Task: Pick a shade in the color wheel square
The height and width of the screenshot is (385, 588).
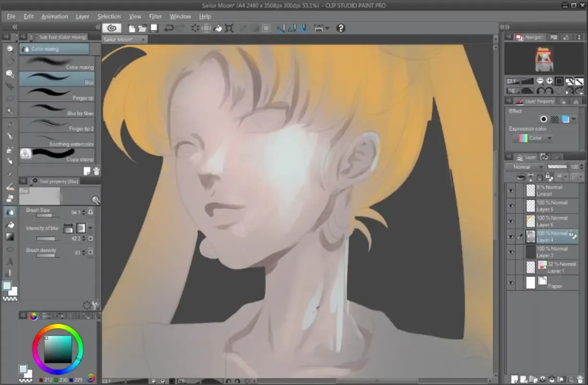Action: click(x=58, y=349)
